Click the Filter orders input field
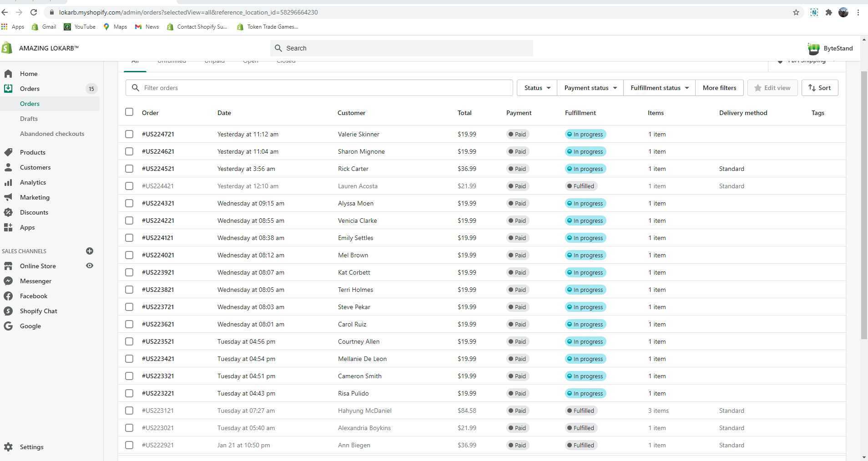868x461 pixels. pos(318,88)
